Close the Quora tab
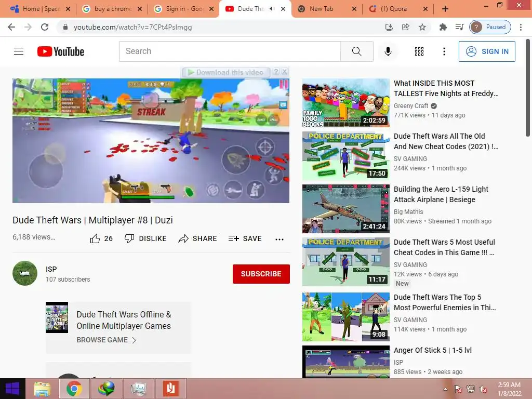Viewport: 532px width, 399px height. click(x=425, y=9)
